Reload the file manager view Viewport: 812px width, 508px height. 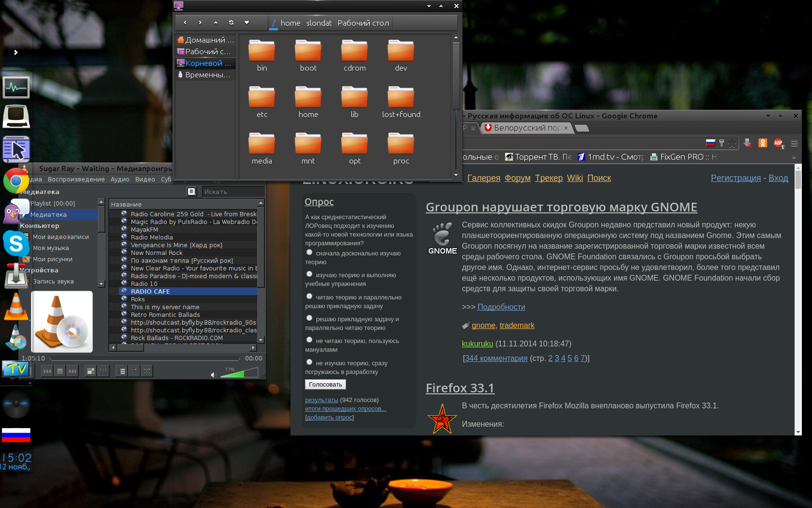[x=231, y=22]
